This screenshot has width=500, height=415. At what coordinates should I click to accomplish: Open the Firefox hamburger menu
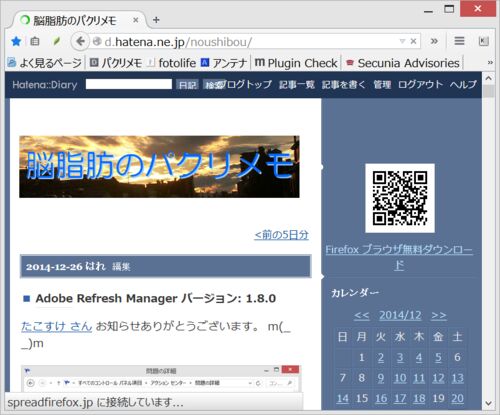click(x=459, y=41)
